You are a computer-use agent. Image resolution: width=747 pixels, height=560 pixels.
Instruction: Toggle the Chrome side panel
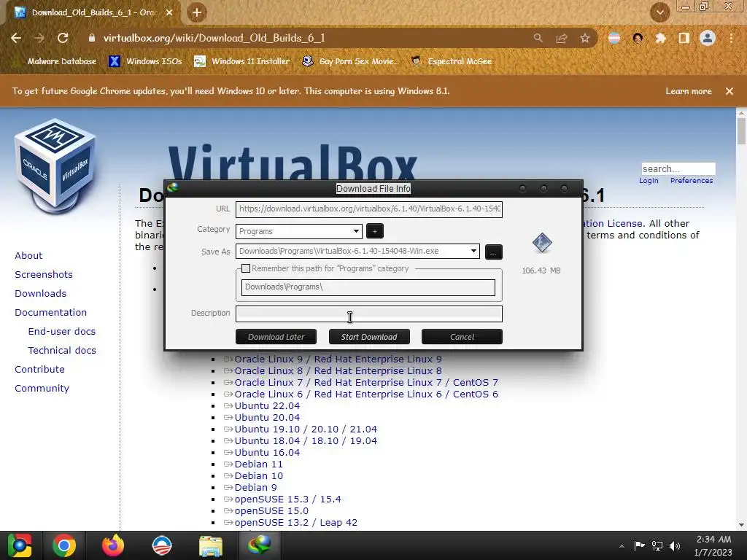click(684, 38)
